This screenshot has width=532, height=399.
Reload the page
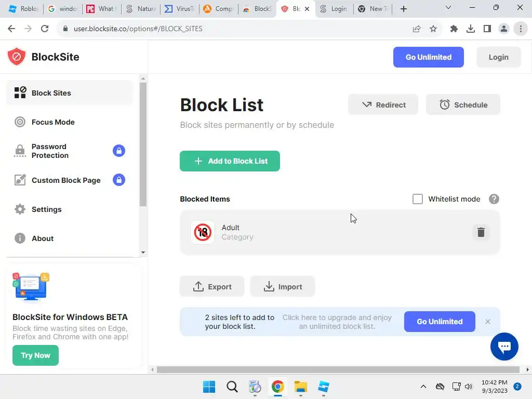pyautogui.click(x=45, y=29)
